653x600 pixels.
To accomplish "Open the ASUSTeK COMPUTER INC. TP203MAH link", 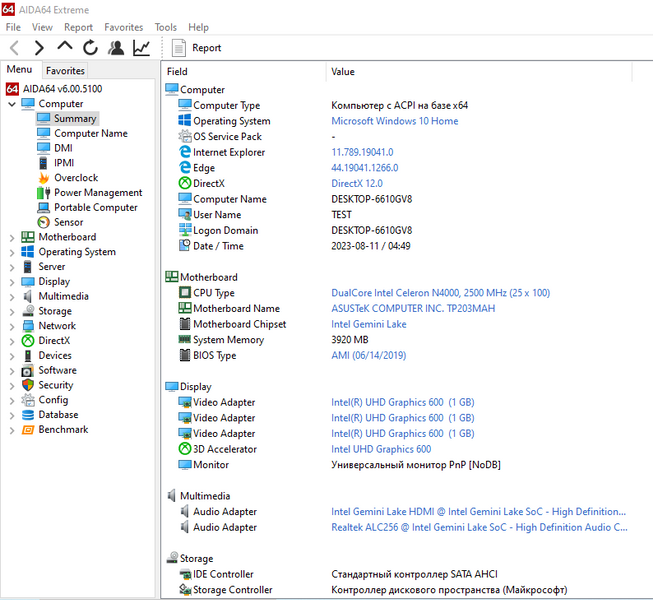I will (413, 309).
